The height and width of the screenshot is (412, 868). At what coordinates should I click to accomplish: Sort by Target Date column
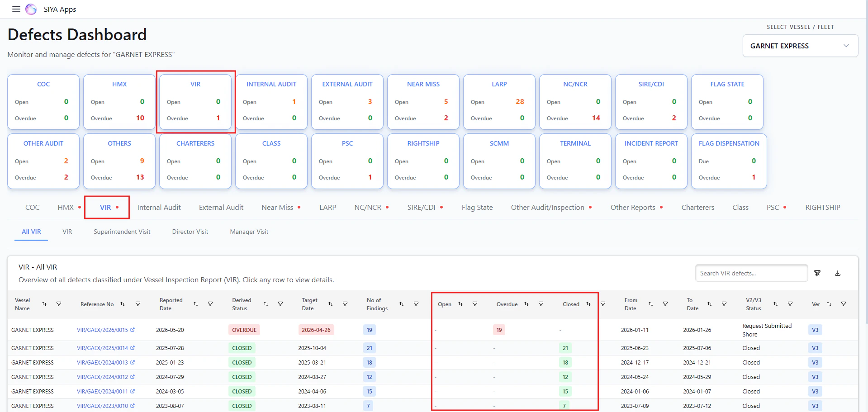331,304
